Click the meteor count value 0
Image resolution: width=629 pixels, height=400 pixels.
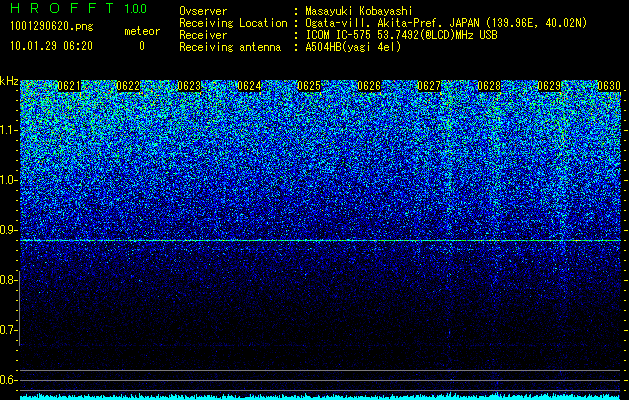coord(142,46)
